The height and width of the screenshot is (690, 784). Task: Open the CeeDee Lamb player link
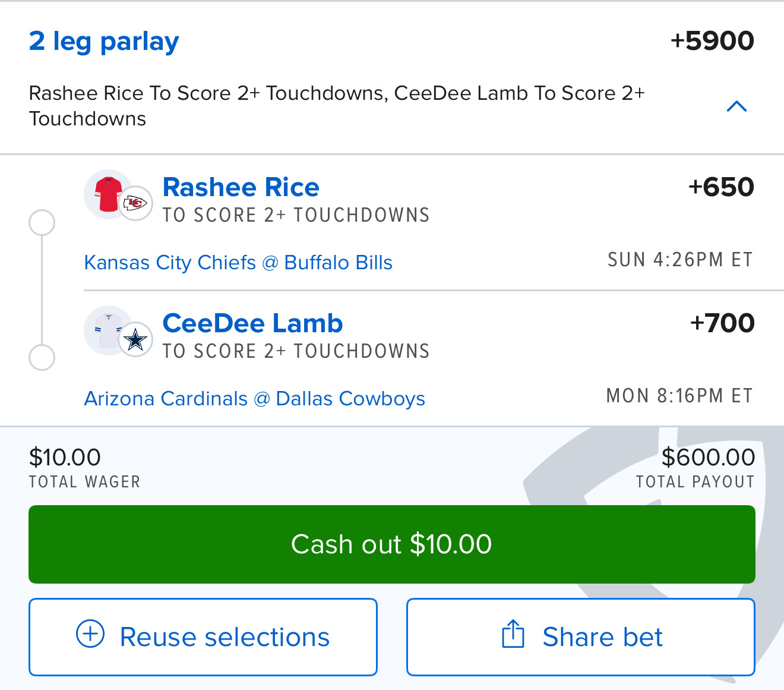click(x=252, y=323)
